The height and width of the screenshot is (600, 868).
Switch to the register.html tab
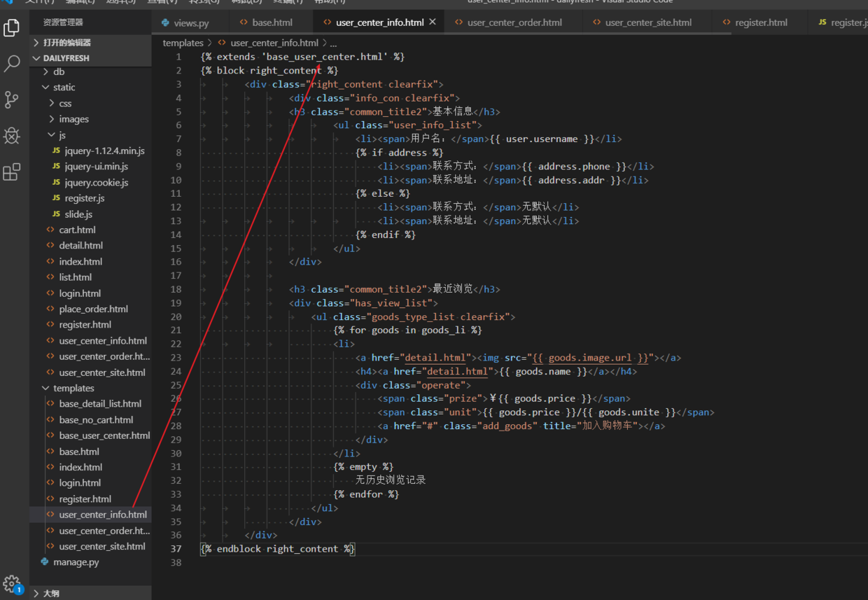pyautogui.click(x=761, y=22)
